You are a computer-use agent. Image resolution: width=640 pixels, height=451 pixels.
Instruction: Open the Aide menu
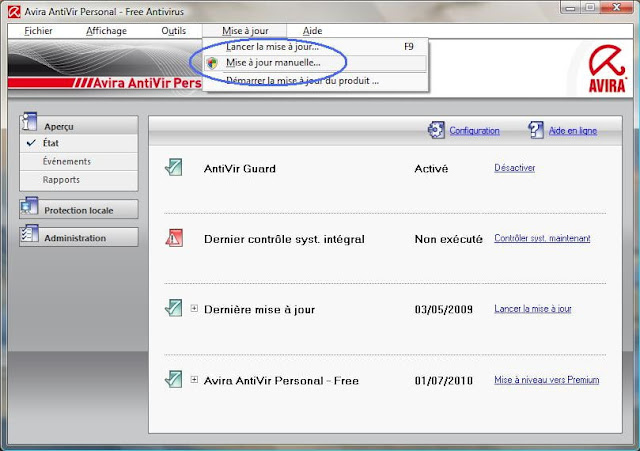click(312, 31)
